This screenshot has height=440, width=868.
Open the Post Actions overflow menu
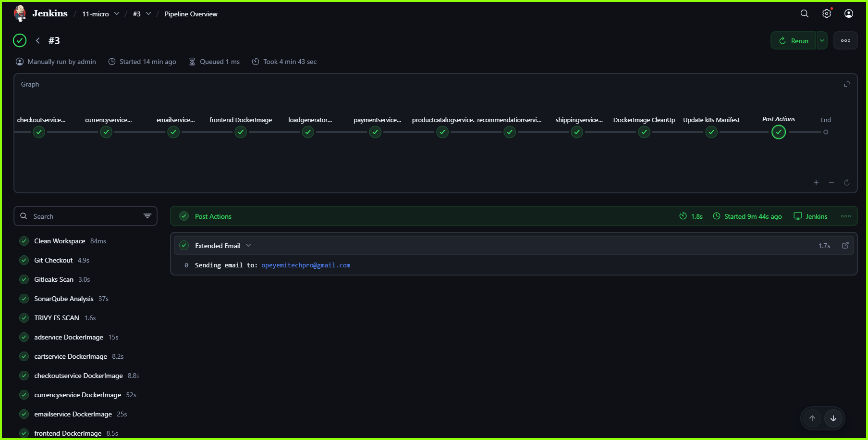(845, 216)
